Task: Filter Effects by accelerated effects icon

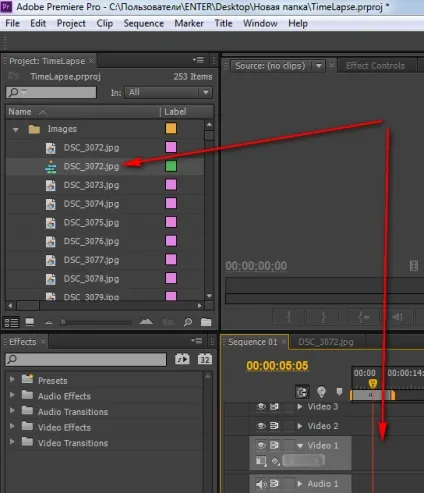Action: 182,359
